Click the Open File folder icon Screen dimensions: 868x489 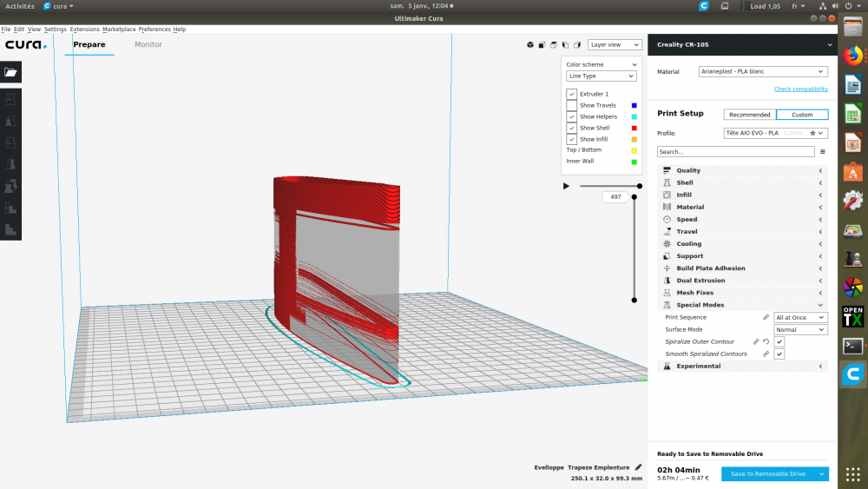pos(10,72)
